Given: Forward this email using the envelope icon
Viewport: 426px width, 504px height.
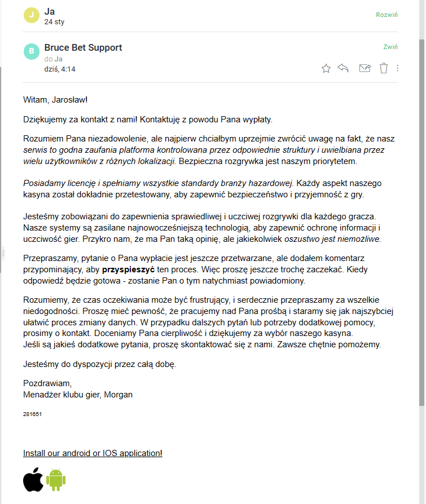Looking at the screenshot, I should 364,68.
